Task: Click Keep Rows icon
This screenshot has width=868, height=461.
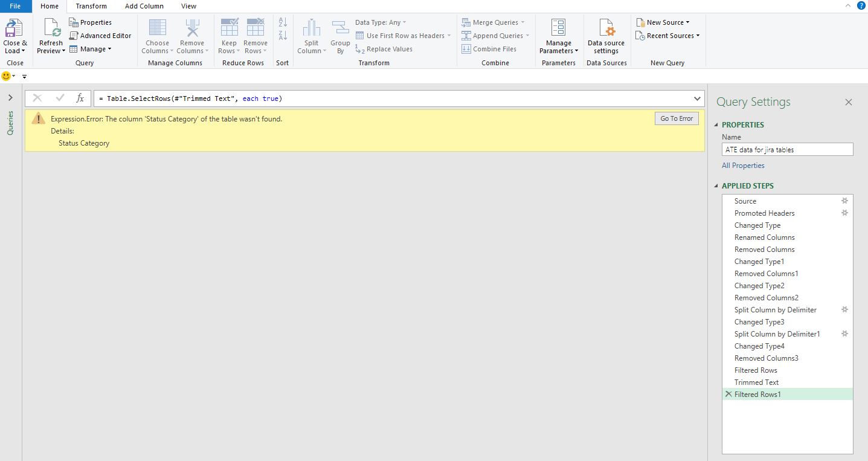Action: [229, 28]
